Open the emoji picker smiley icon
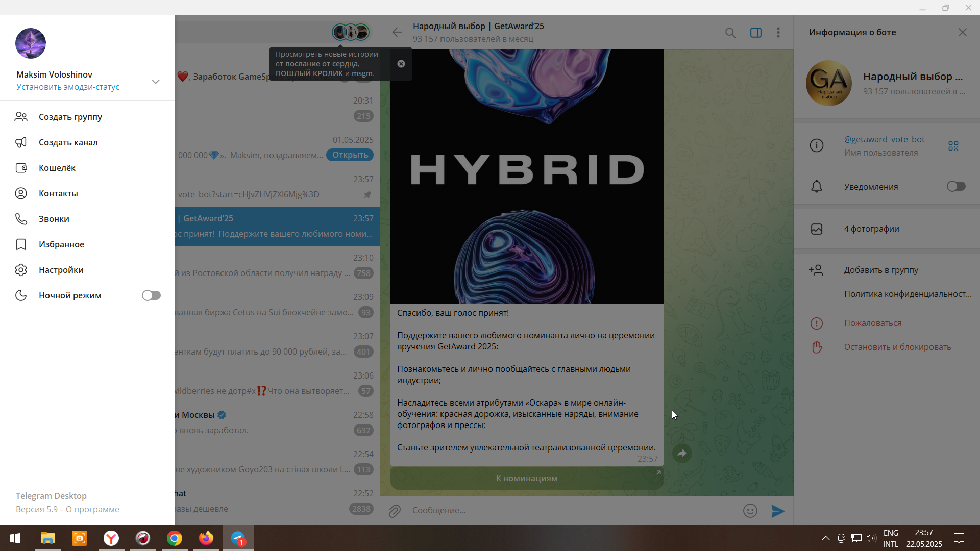Image resolution: width=980 pixels, height=551 pixels. point(750,511)
